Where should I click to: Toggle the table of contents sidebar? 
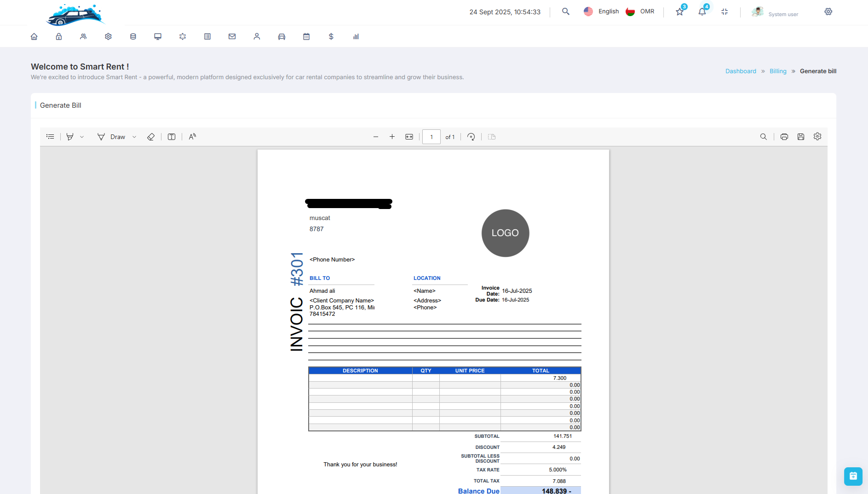[50, 137]
